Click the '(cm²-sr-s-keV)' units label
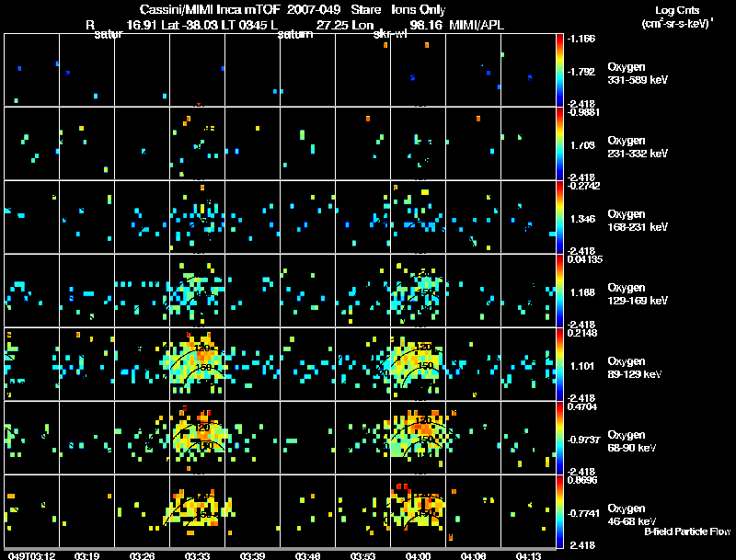736x560 pixels. pos(678,24)
